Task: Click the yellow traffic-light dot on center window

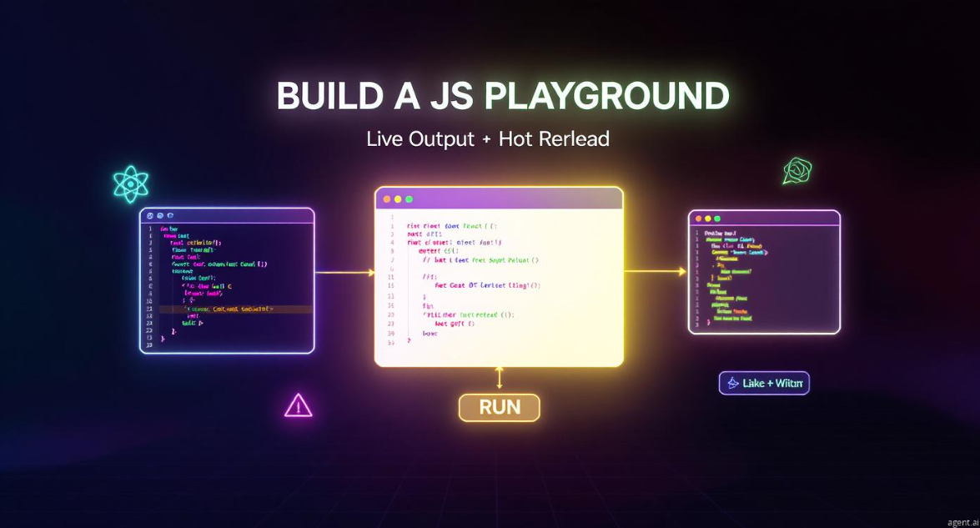Action: 398,199
